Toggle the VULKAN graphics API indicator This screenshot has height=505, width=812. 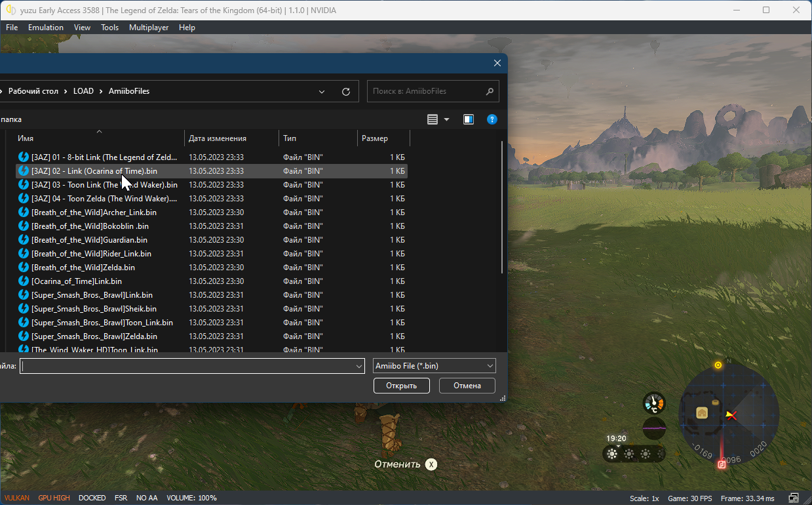click(16, 498)
